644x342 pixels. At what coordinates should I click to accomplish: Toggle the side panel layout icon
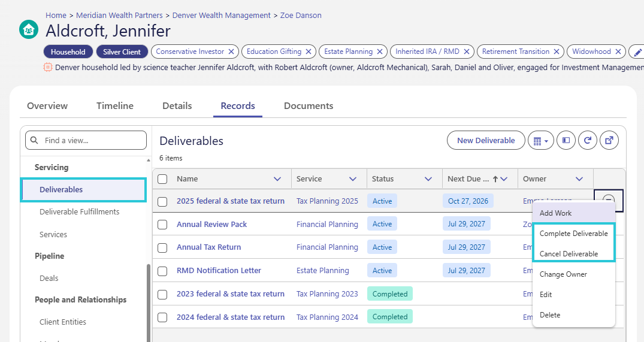pyautogui.click(x=566, y=140)
